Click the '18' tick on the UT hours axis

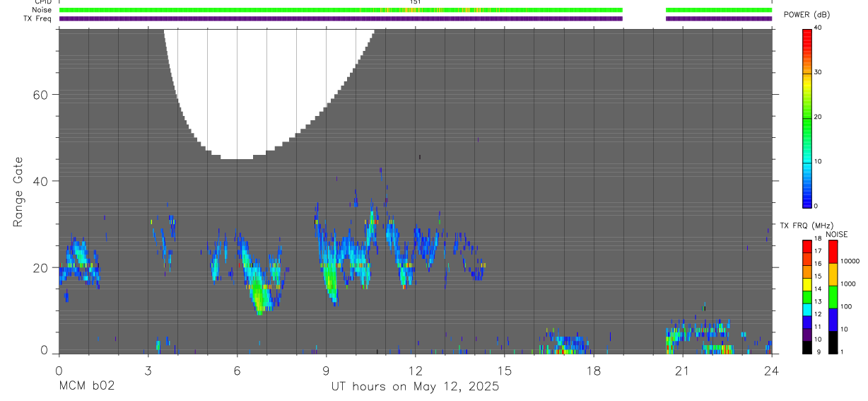[x=594, y=371]
